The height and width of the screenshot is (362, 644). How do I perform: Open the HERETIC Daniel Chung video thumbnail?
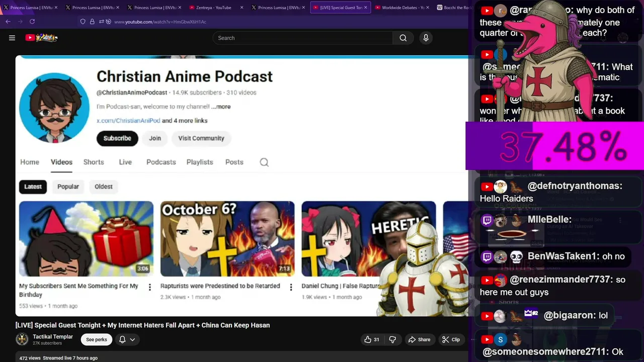(369, 239)
